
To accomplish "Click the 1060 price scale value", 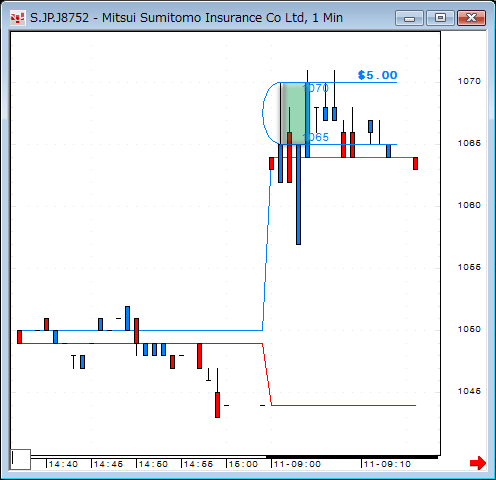I will (469, 205).
